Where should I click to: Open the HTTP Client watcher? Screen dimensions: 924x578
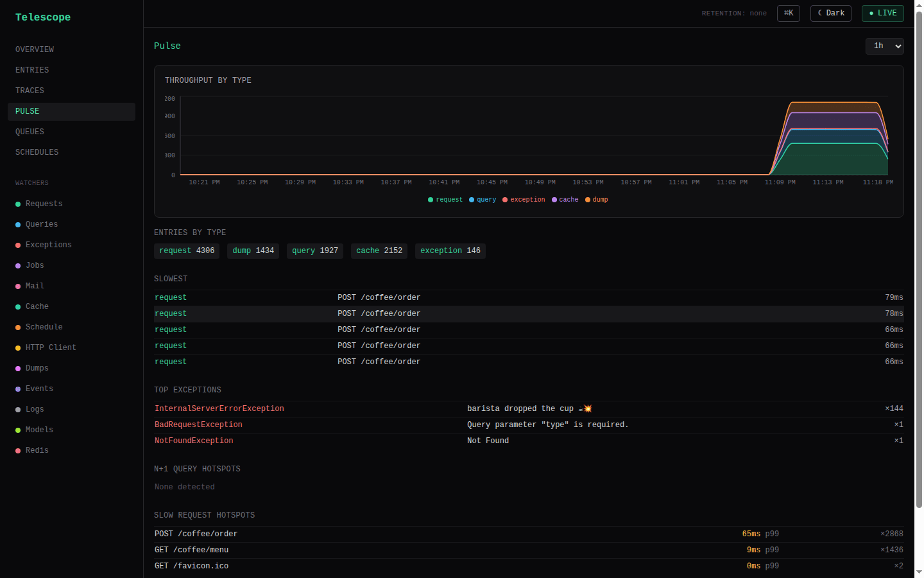click(71, 347)
